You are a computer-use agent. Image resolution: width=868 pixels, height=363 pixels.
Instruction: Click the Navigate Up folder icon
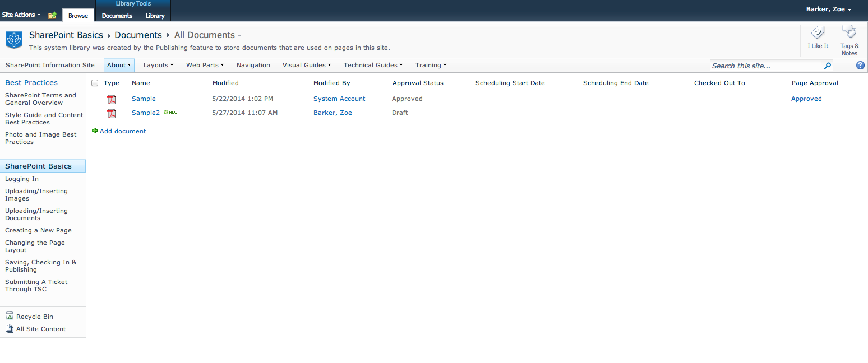pyautogui.click(x=52, y=15)
